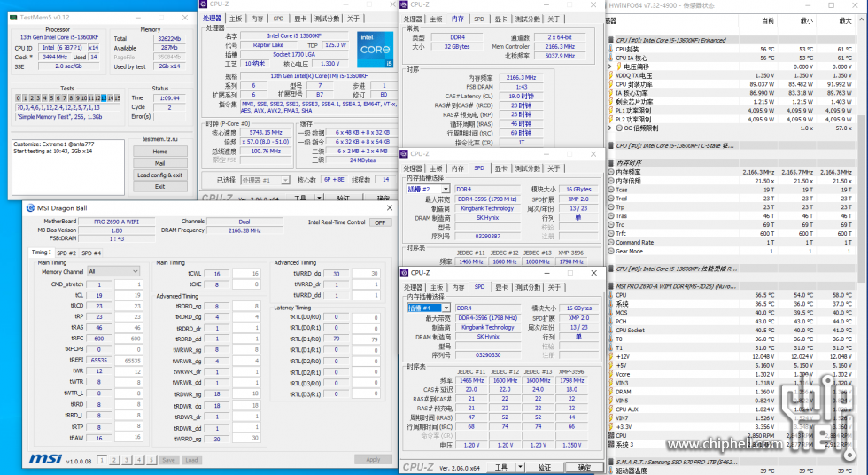Click round clock icon beside 内存频率
The height and width of the screenshot is (475, 868).
pos(610,172)
